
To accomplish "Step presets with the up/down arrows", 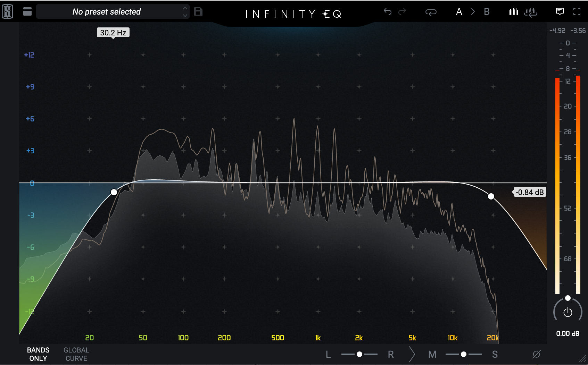I will pos(185,12).
